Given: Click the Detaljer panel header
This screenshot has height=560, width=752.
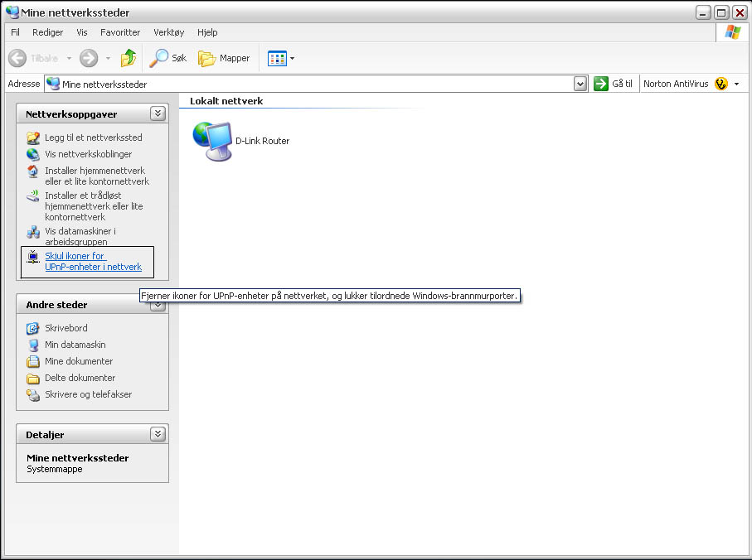Looking at the screenshot, I should click(x=92, y=434).
